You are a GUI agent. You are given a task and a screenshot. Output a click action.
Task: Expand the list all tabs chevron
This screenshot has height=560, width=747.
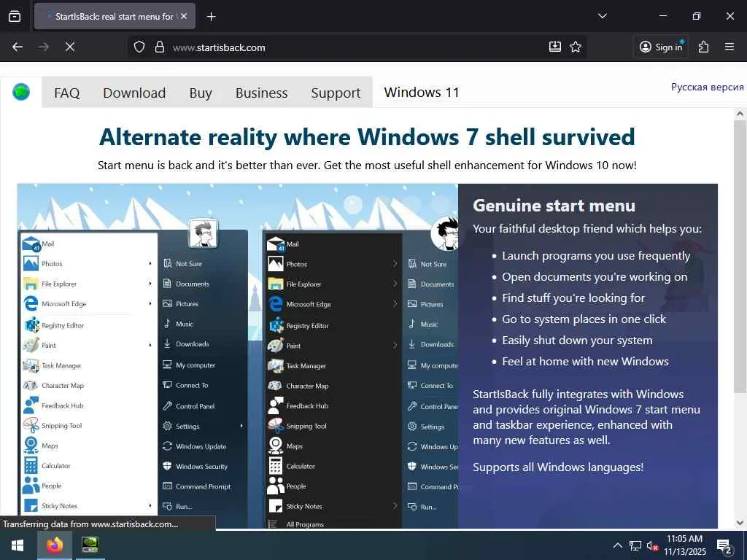602,16
